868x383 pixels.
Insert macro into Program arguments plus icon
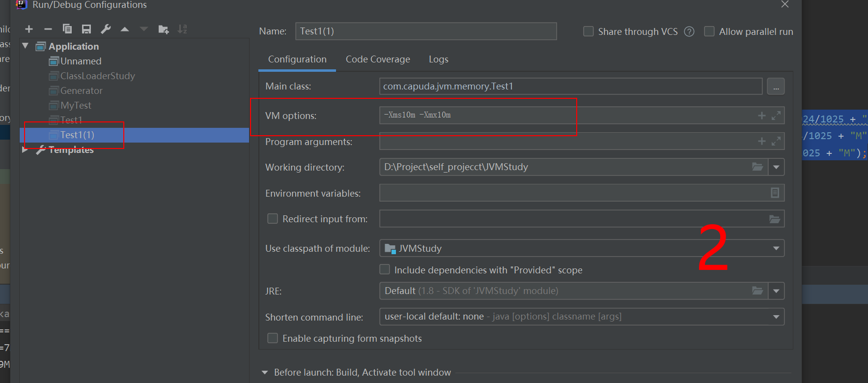761,141
